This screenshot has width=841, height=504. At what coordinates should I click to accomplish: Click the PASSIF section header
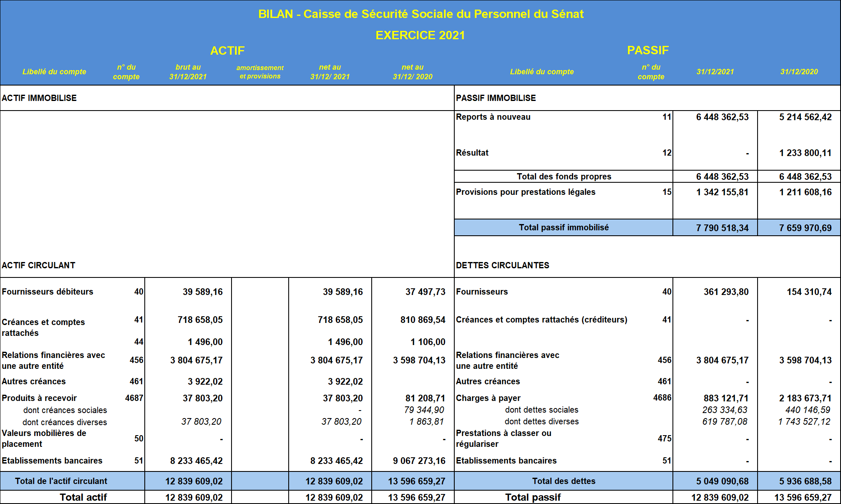[647, 50]
